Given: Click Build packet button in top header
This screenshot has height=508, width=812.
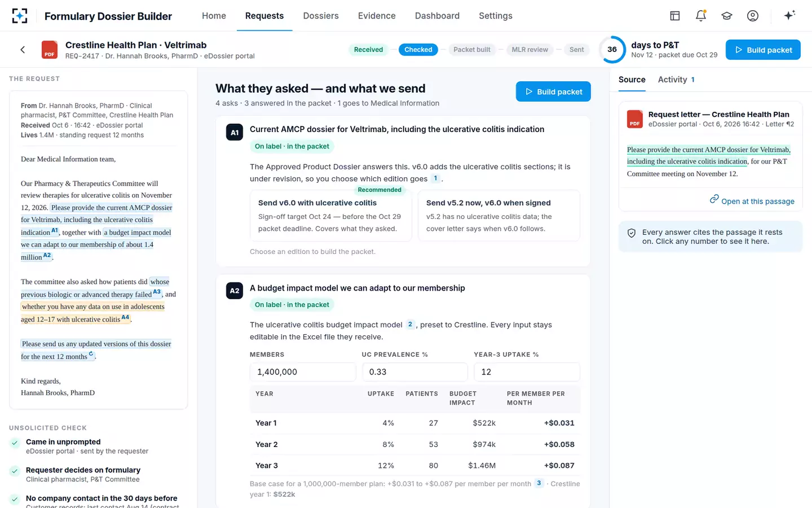Looking at the screenshot, I should pyautogui.click(x=763, y=50).
